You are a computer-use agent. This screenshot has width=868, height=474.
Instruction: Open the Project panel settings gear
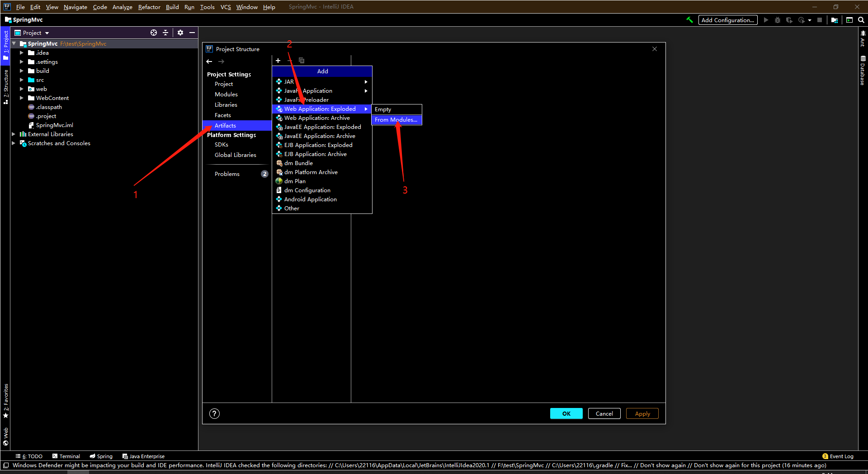point(180,33)
